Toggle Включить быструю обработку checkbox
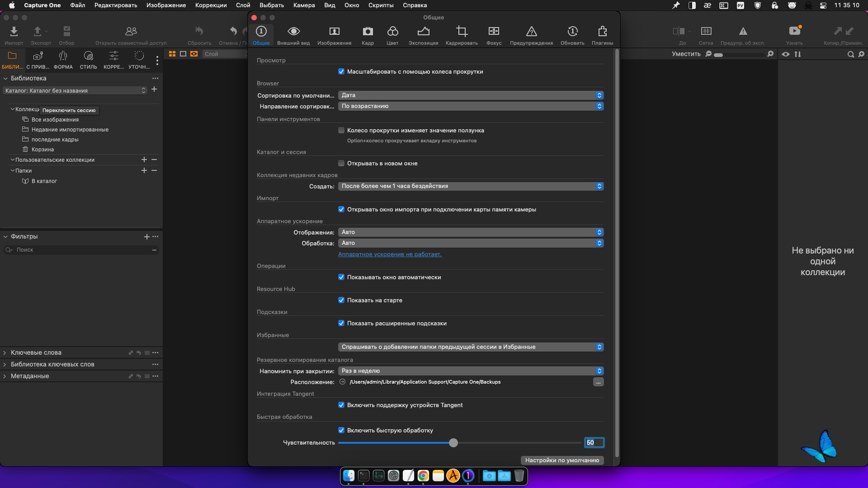The image size is (868, 488). (341, 430)
